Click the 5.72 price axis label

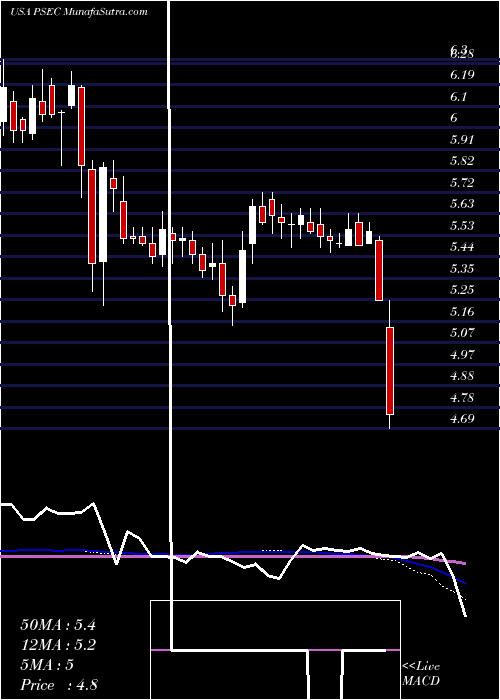(462, 183)
